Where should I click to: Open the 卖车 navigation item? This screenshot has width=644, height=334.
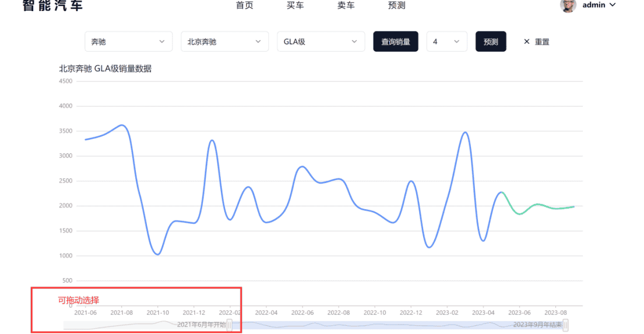click(x=346, y=5)
